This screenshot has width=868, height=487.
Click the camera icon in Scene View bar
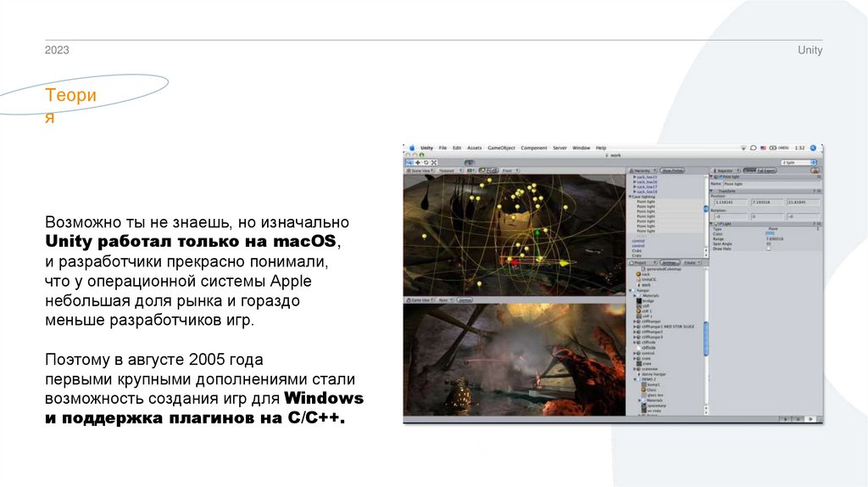tap(470, 171)
